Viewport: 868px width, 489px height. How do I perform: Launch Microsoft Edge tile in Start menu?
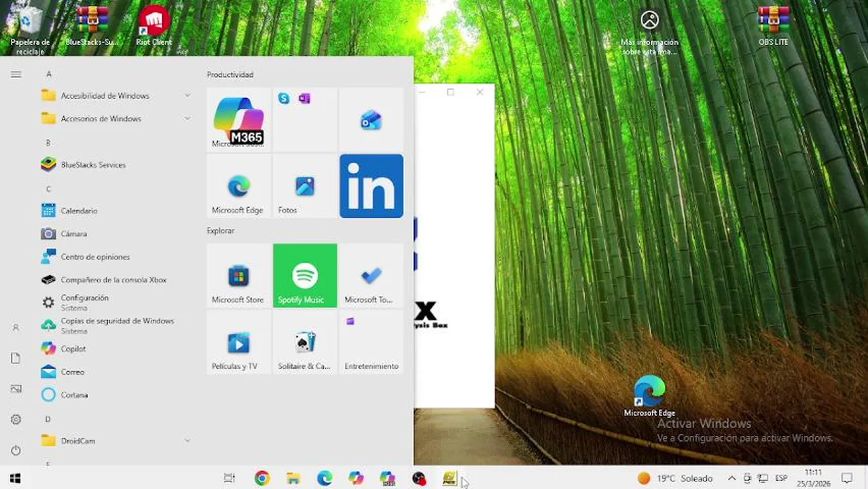pos(238,186)
